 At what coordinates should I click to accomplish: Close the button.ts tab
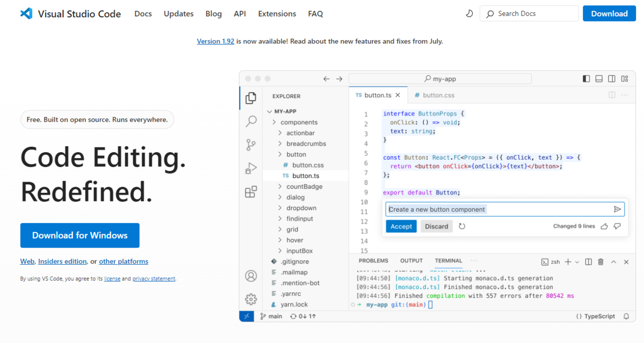click(x=398, y=95)
